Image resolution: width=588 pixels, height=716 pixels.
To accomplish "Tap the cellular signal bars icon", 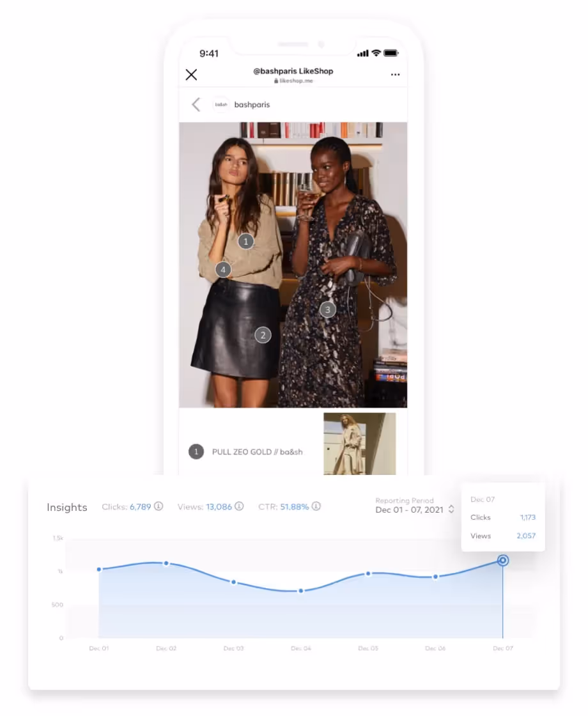I will pyautogui.click(x=363, y=54).
